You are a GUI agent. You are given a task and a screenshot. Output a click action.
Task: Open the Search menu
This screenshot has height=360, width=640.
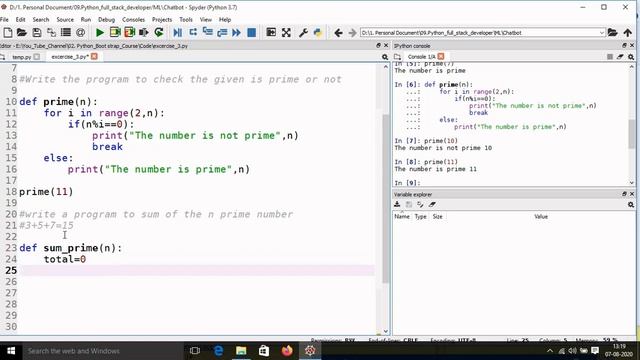point(41,20)
